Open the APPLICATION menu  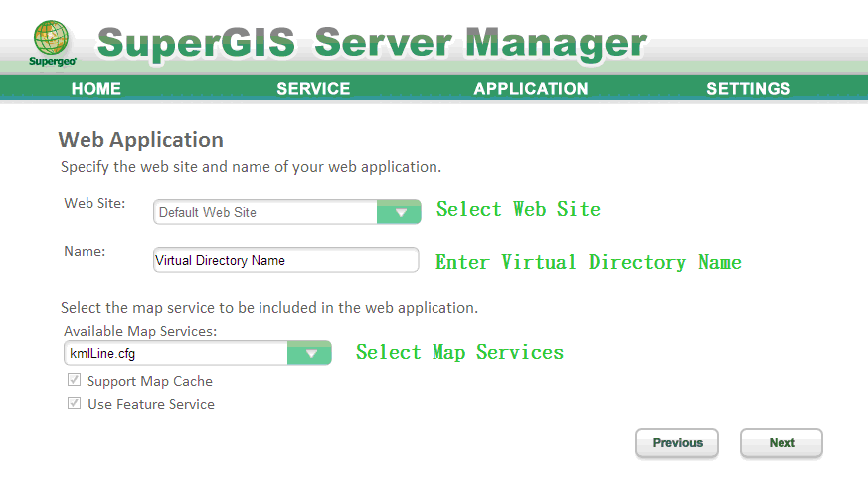click(530, 89)
